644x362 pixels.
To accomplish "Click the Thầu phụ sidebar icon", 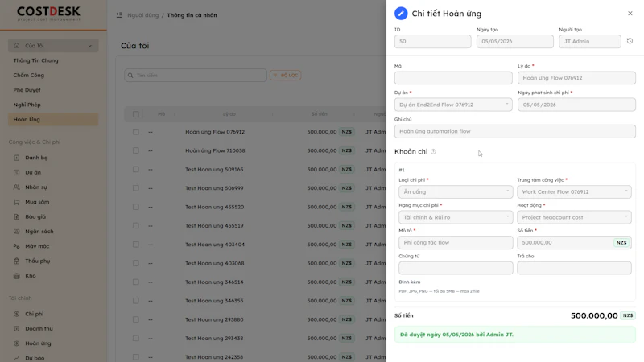I will 16,261.
